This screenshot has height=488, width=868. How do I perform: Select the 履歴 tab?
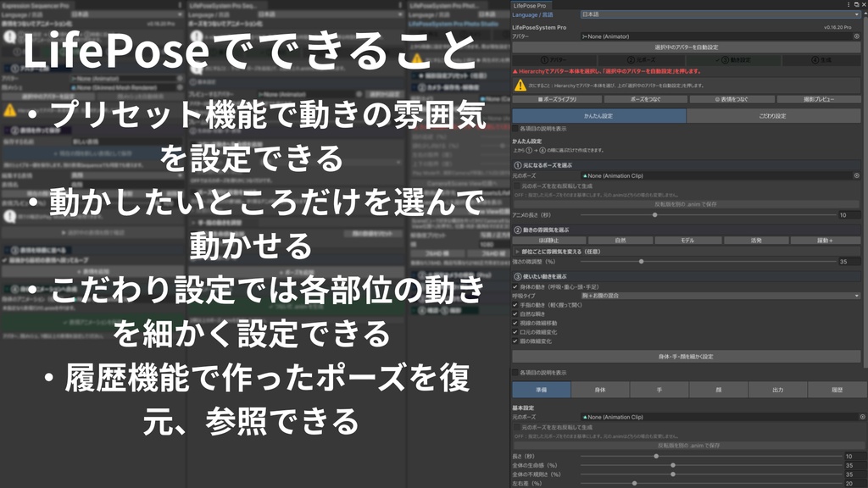click(837, 390)
